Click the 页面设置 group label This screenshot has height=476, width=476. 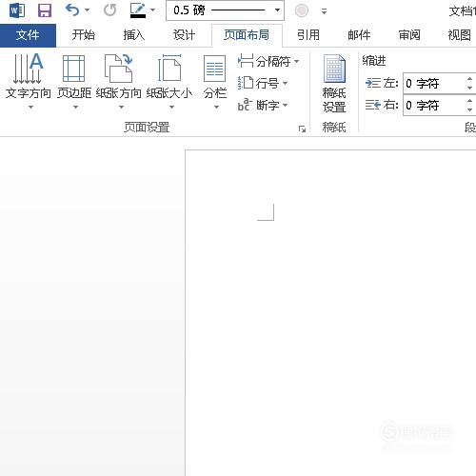tap(147, 128)
